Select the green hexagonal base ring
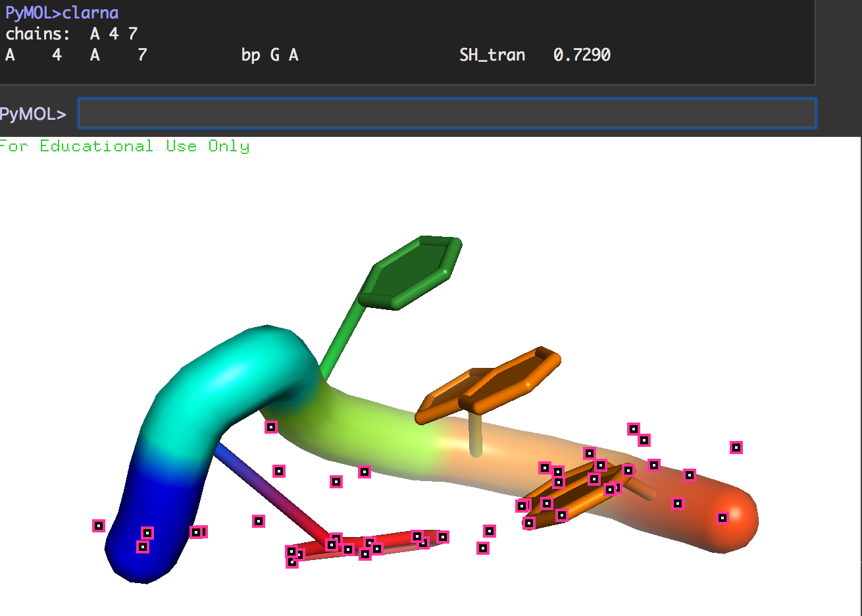 pos(413,270)
